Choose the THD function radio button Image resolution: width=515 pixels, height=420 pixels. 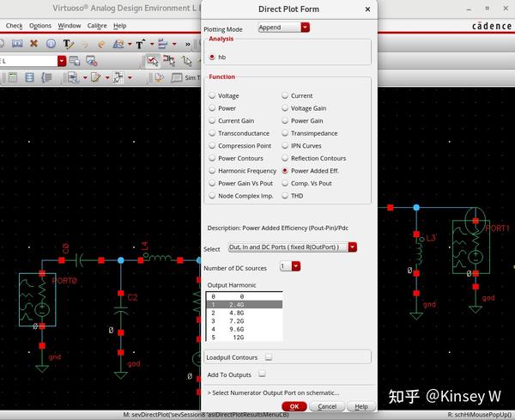click(x=285, y=196)
